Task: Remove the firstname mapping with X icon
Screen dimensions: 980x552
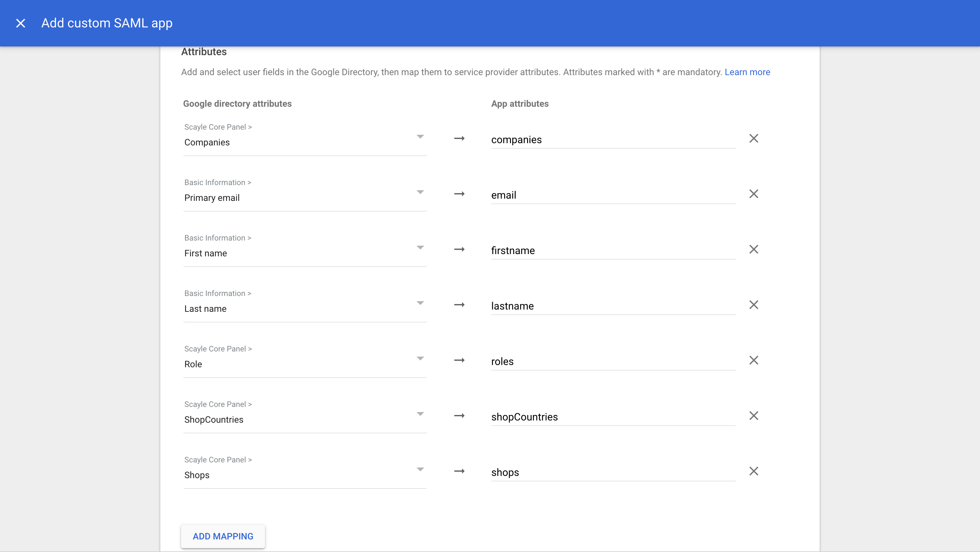Action: click(x=753, y=250)
